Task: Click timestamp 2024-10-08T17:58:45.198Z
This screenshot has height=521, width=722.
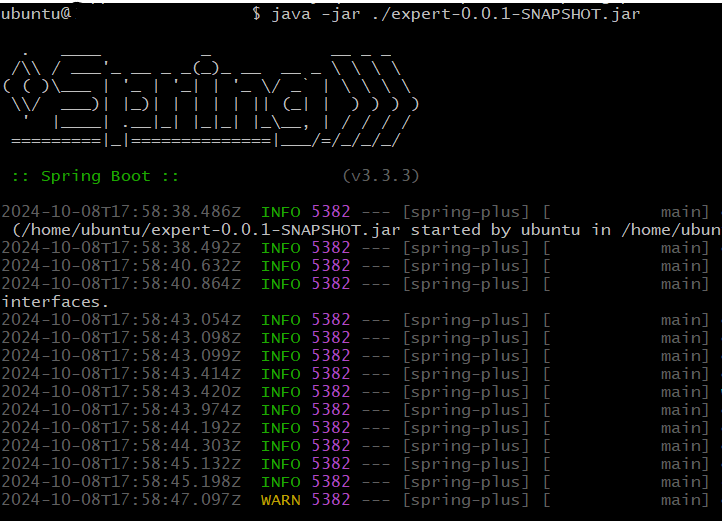Action: pyautogui.click(x=121, y=481)
